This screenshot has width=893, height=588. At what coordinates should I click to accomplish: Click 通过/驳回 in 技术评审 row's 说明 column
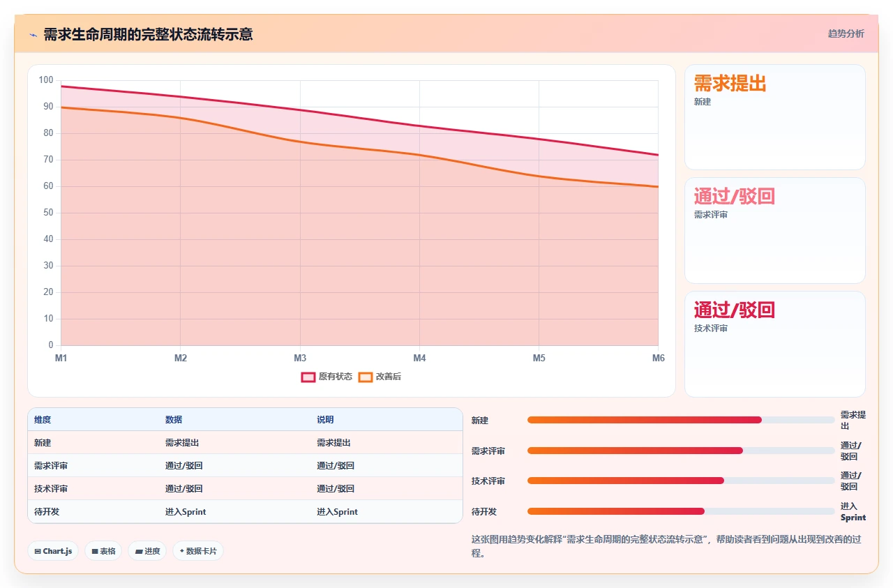(x=336, y=489)
